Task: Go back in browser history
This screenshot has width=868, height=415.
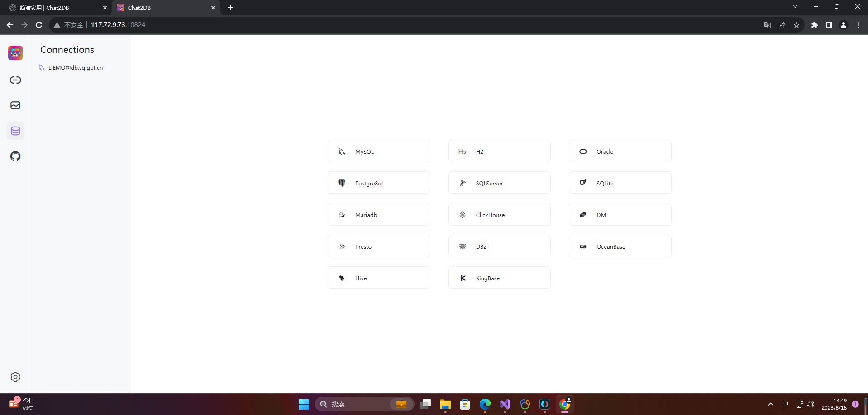Action: (10, 25)
